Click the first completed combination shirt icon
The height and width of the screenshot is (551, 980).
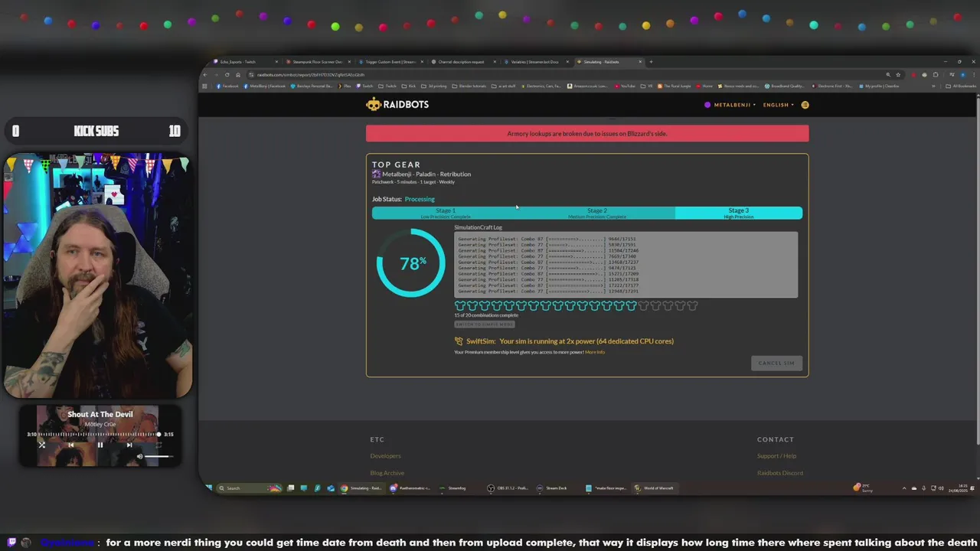click(460, 305)
